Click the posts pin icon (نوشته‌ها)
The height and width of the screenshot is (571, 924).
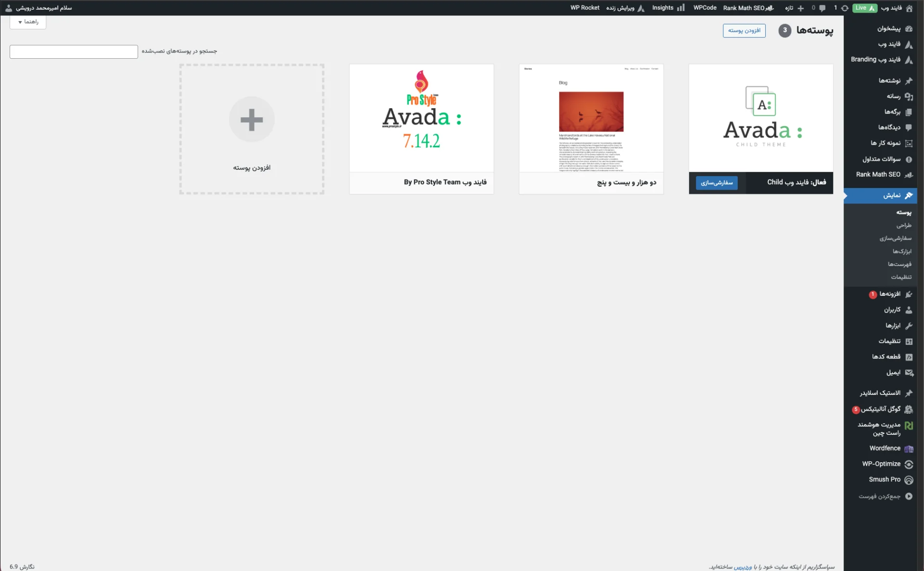[909, 81]
